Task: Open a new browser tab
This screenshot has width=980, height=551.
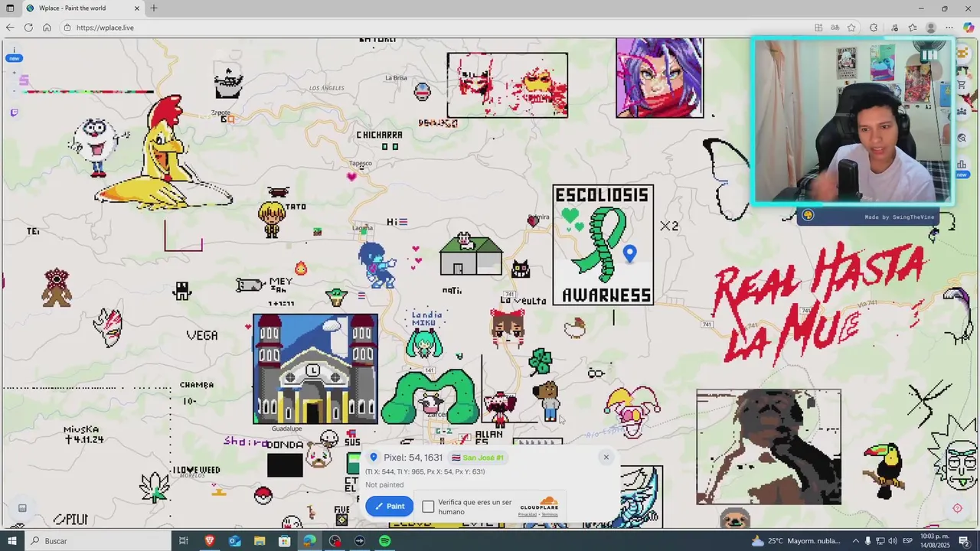Action: (x=154, y=8)
